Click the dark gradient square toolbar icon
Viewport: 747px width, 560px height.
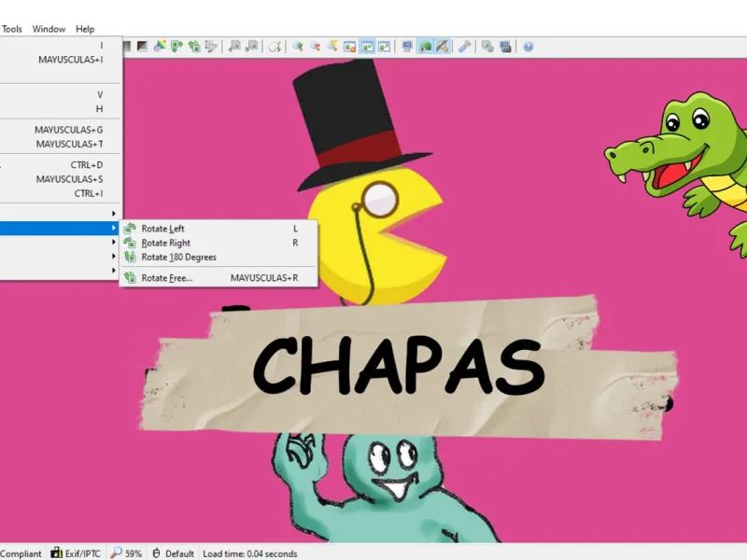tap(143, 46)
